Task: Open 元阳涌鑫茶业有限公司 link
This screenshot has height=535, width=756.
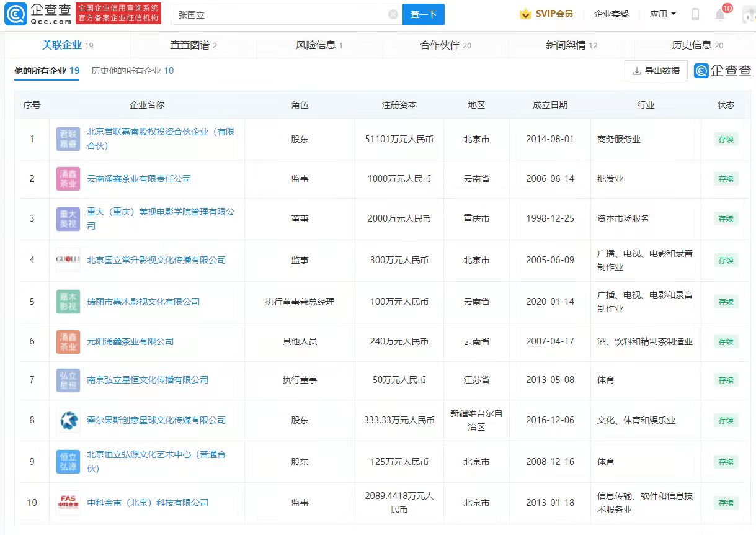Action: pyautogui.click(x=130, y=341)
